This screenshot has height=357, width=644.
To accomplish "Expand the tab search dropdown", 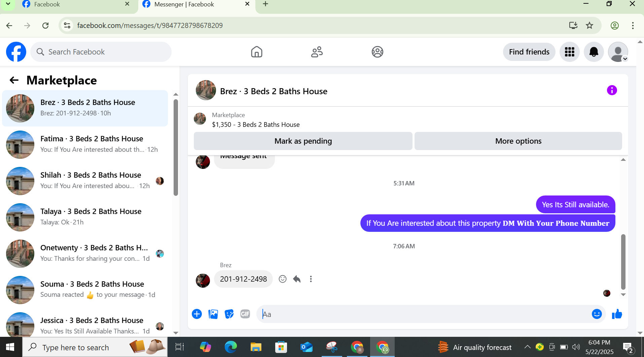I will point(8,4).
